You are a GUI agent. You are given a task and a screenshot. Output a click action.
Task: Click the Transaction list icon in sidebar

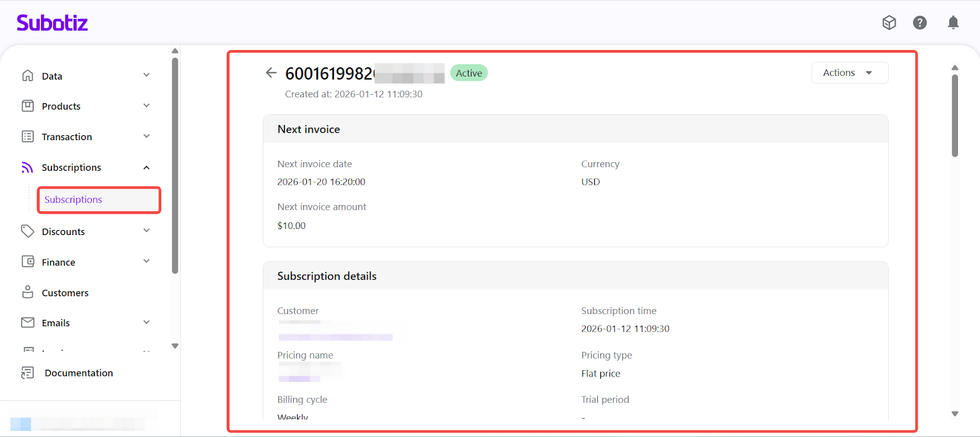click(x=28, y=136)
